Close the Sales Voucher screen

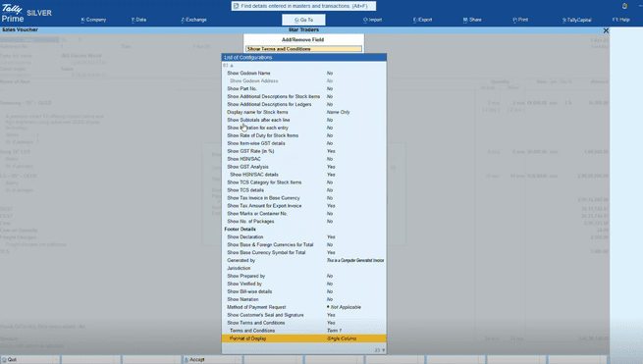pos(606,30)
